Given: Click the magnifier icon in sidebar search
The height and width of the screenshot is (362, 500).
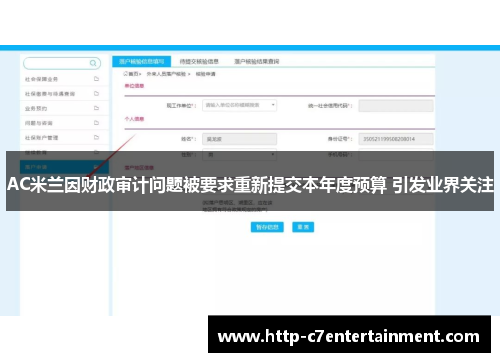Looking at the screenshot, I should pyautogui.click(x=93, y=63).
